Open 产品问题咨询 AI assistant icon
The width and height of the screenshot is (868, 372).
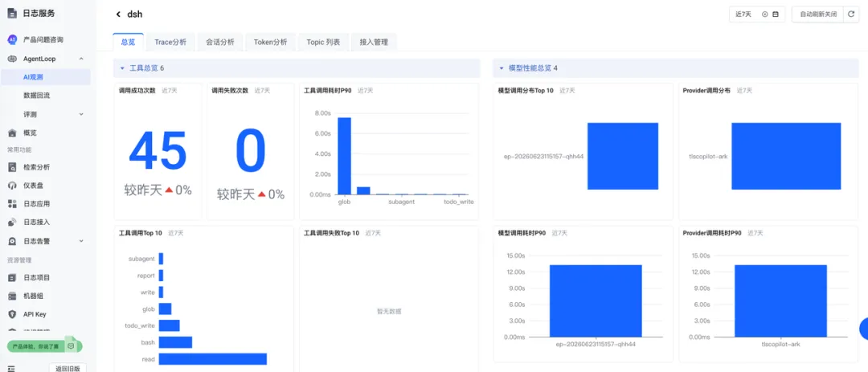click(x=12, y=40)
